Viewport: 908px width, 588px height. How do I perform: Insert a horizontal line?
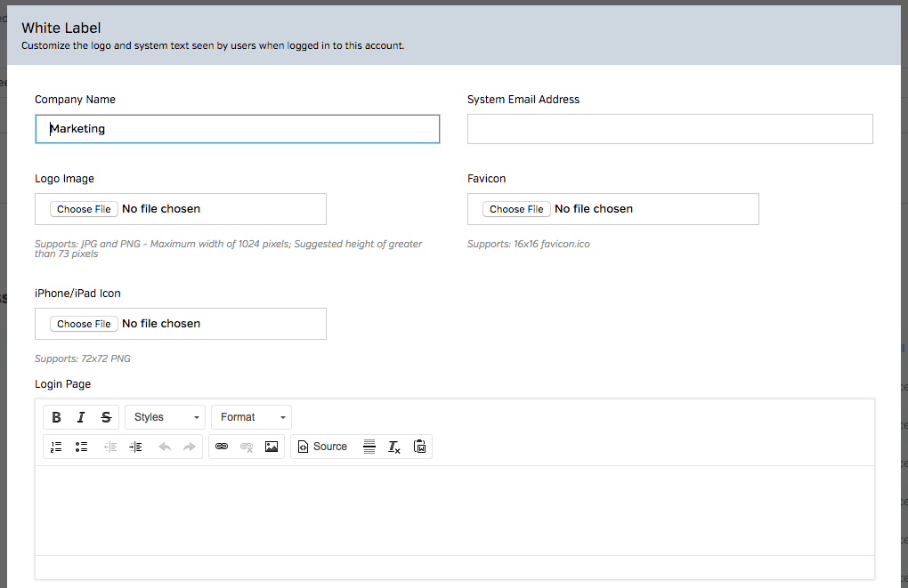click(369, 447)
